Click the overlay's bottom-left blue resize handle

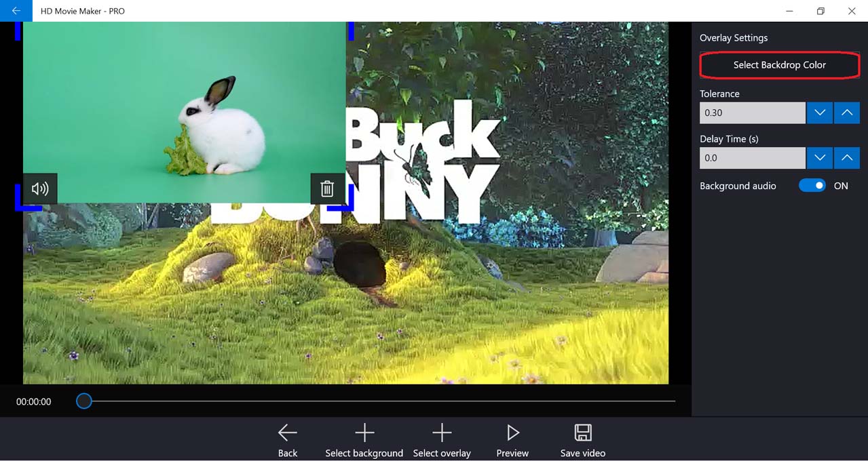(x=20, y=203)
